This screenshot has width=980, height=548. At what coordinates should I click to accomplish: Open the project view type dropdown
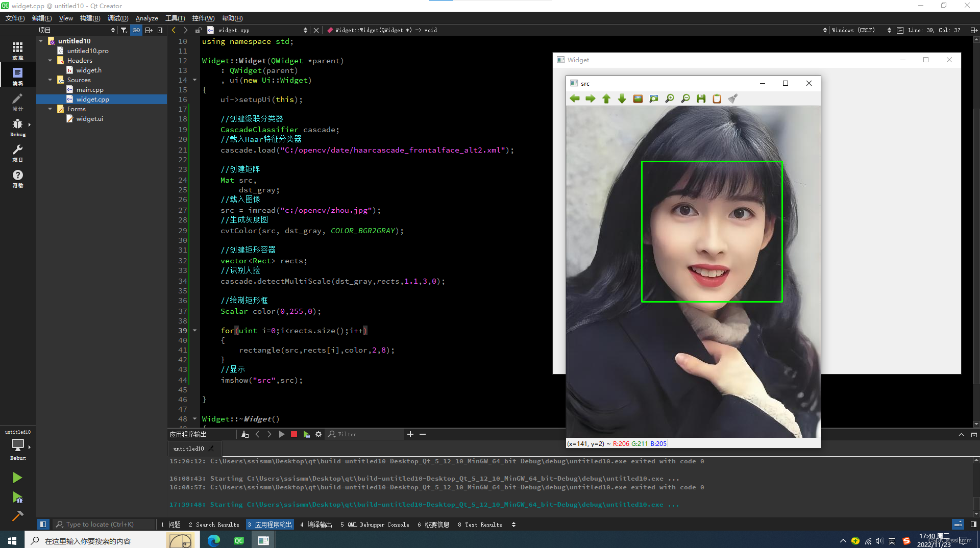[x=77, y=30]
